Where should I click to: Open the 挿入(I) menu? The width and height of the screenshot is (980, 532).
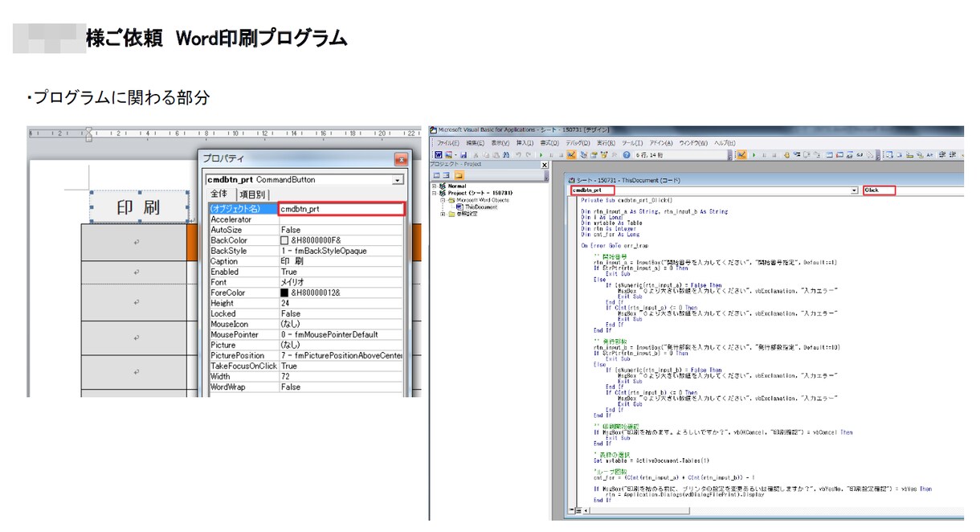point(525,143)
